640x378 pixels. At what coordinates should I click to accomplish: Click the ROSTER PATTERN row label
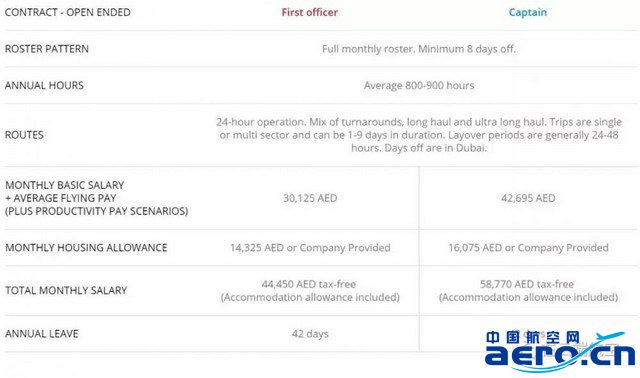[x=47, y=49]
